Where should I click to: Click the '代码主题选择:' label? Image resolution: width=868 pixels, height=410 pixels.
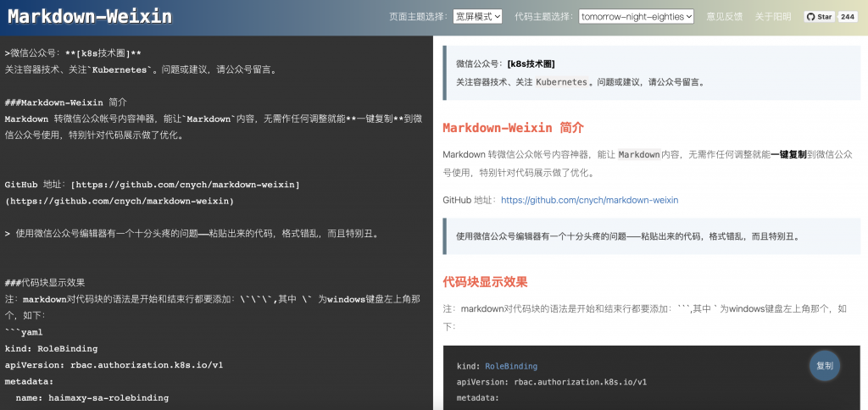coord(544,17)
